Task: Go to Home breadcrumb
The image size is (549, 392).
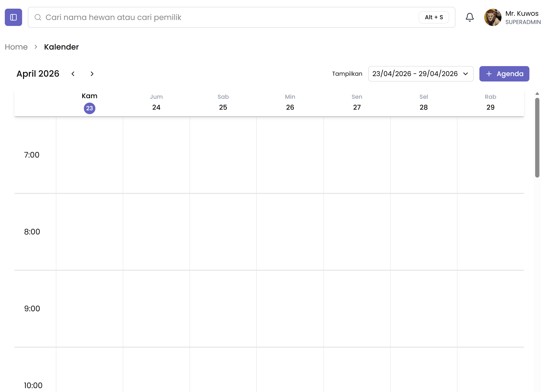Action: click(x=16, y=47)
